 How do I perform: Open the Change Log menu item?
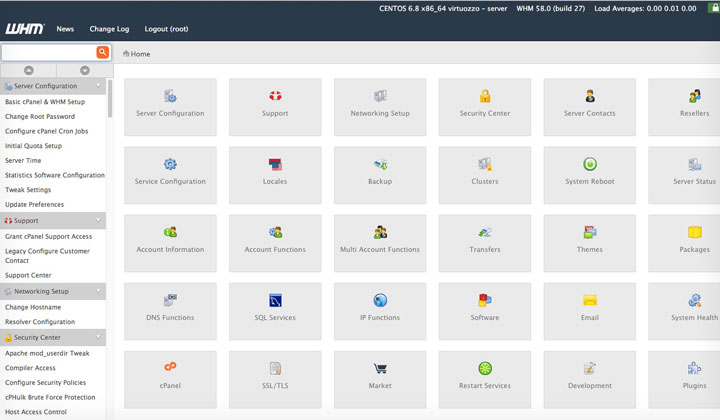pos(109,29)
